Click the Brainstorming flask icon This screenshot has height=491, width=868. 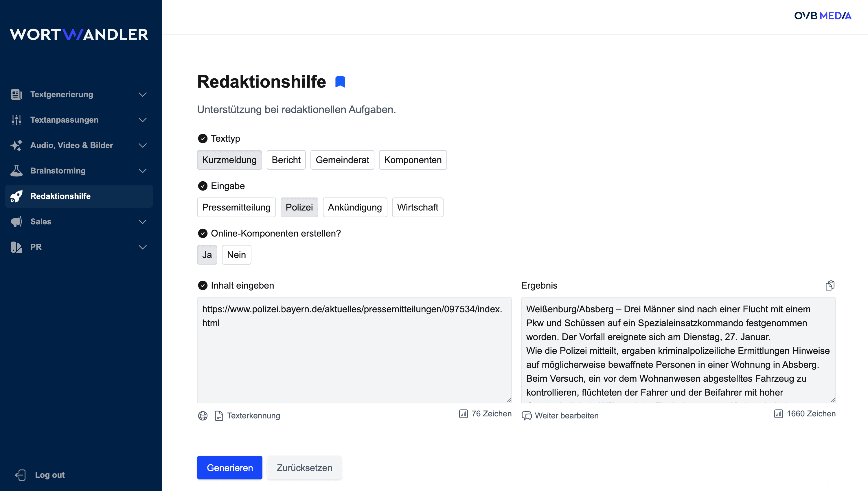pos(16,171)
